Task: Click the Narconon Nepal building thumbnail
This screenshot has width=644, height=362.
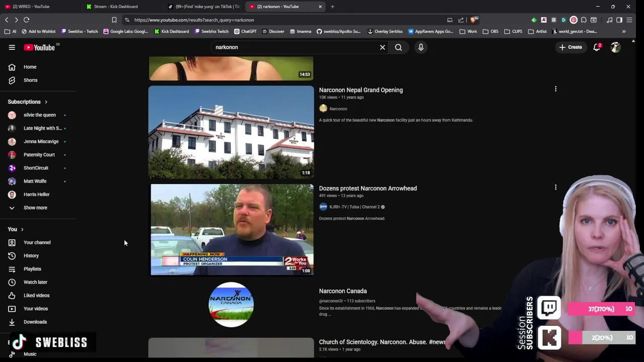Action: pyautogui.click(x=231, y=132)
